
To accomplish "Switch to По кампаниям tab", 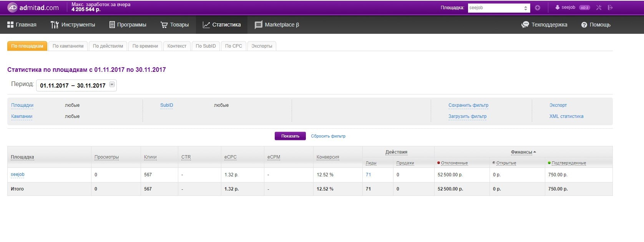I will point(68,46).
